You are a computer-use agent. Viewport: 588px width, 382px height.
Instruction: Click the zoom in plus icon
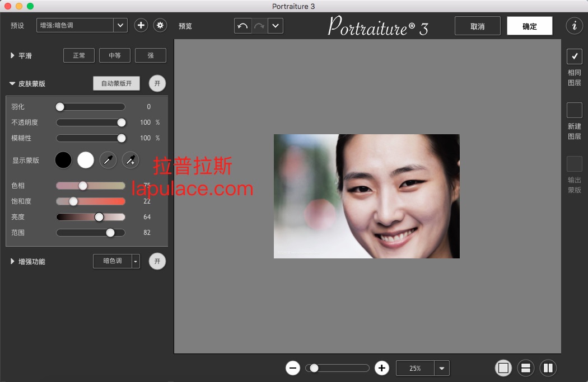coord(382,368)
